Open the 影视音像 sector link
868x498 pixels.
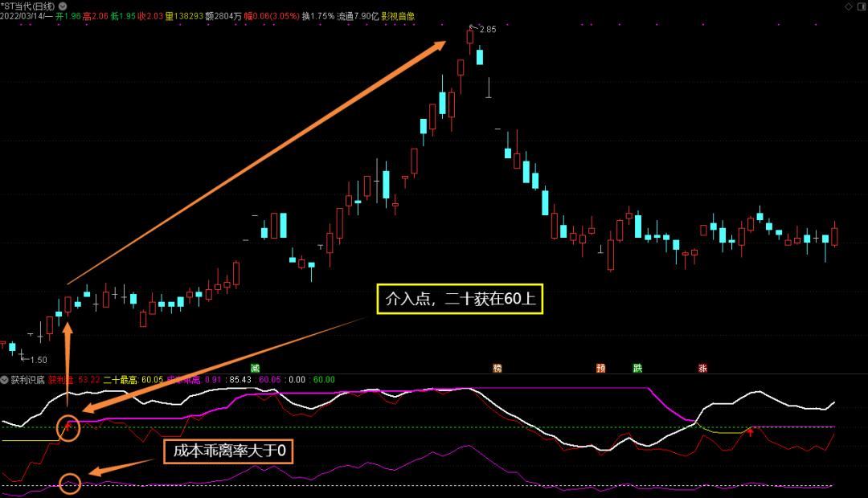398,17
